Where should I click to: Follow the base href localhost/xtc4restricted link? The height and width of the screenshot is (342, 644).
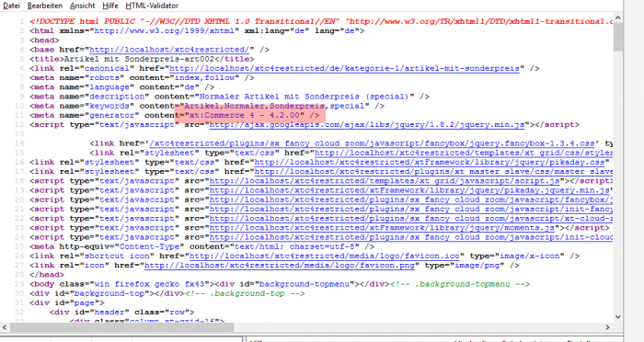coord(169,50)
